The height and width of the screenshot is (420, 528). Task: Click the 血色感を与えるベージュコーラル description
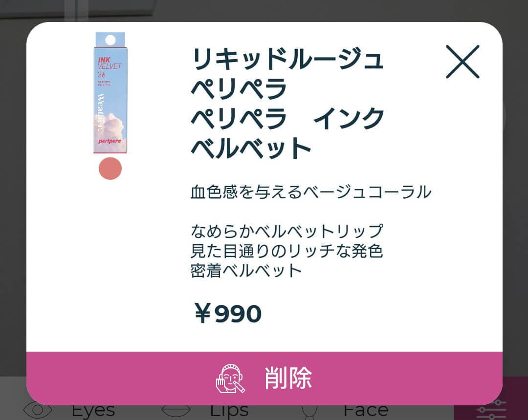click(311, 192)
